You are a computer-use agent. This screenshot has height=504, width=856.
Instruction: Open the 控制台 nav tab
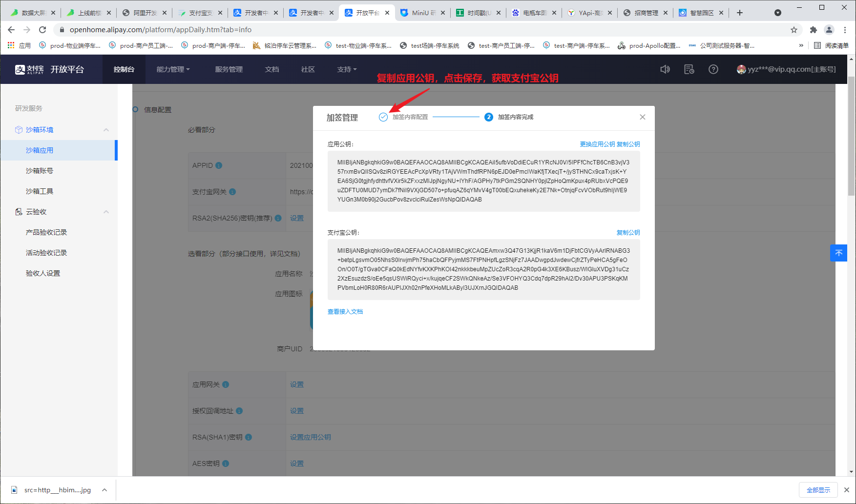(x=124, y=69)
